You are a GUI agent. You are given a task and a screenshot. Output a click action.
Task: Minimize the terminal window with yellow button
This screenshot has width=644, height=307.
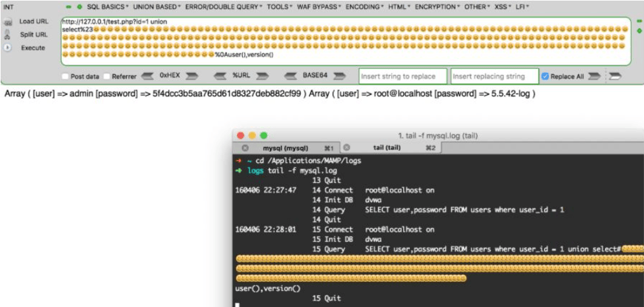pyautogui.click(x=252, y=135)
